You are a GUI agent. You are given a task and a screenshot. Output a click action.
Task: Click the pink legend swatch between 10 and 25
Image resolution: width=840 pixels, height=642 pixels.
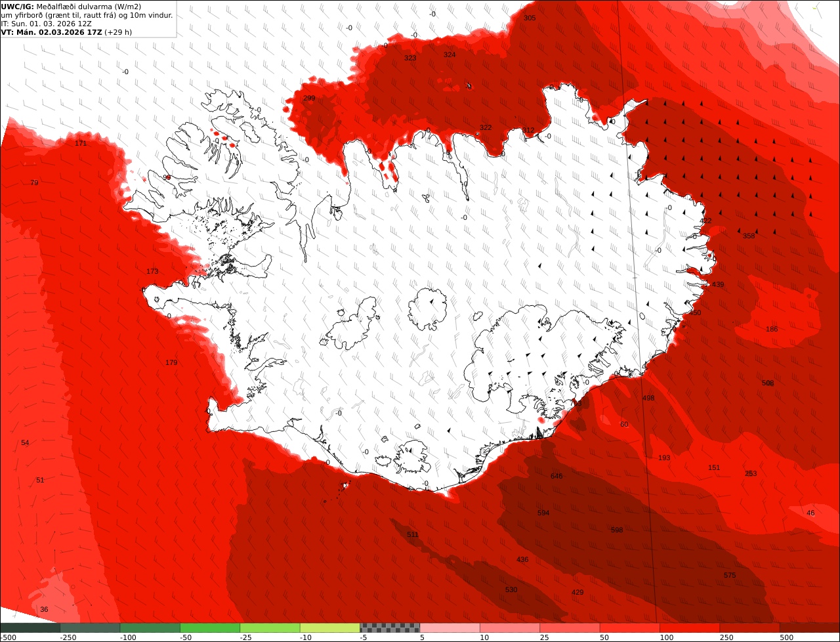(x=509, y=628)
